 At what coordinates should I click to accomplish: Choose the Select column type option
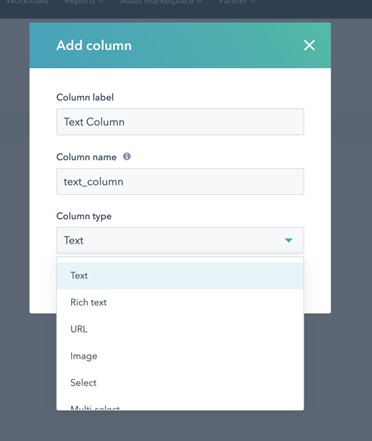point(180,383)
